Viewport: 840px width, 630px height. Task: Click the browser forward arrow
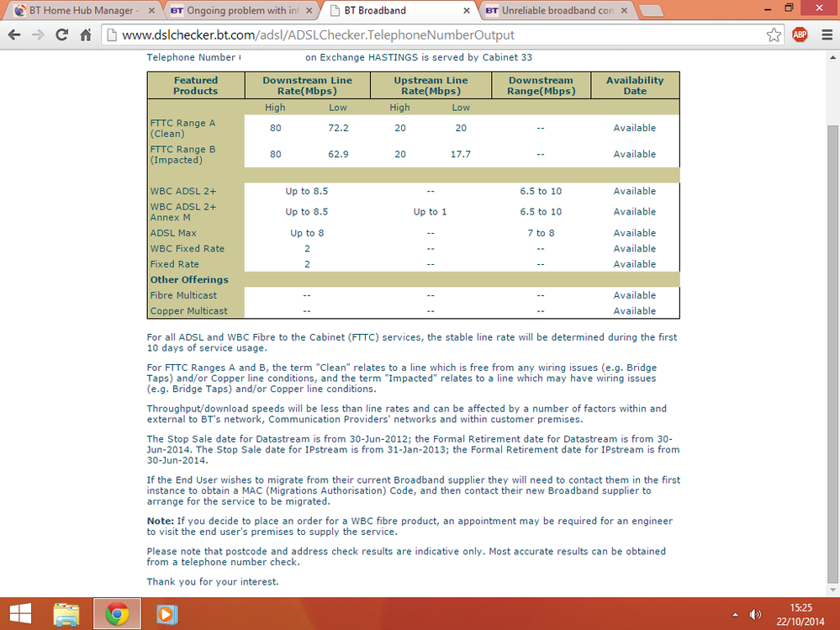click(x=38, y=35)
